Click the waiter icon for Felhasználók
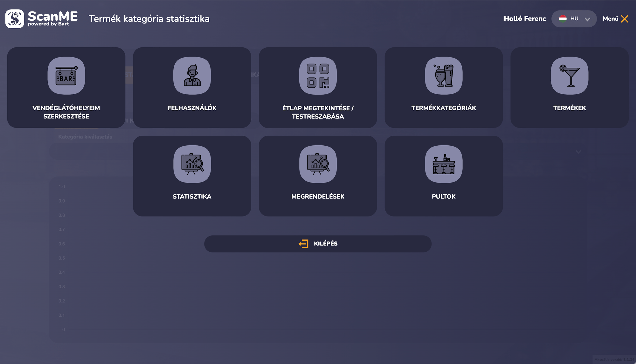Image resolution: width=636 pixels, height=364 pixels. tap(192, 76)
